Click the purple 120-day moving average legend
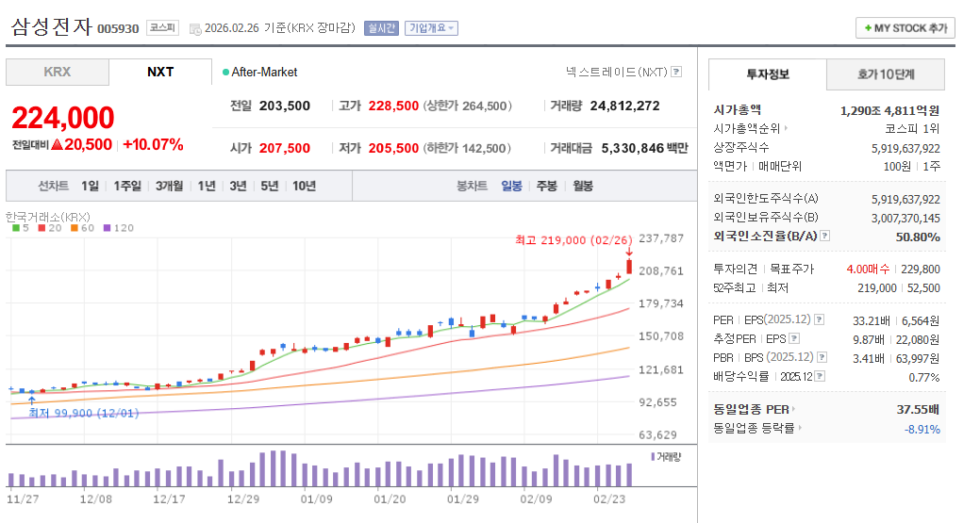 119,228
